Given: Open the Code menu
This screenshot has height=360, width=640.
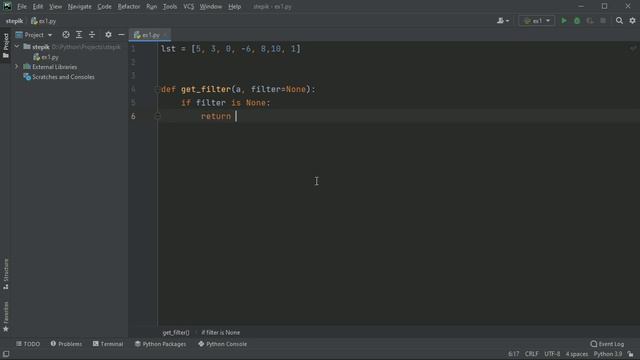Looking at the screenshot, I should coord(104,7).
